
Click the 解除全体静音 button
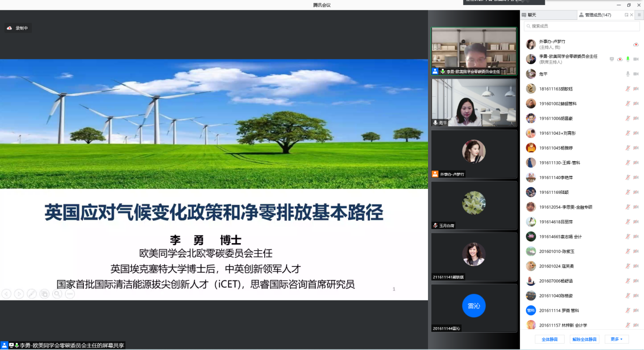click(584, 339)
